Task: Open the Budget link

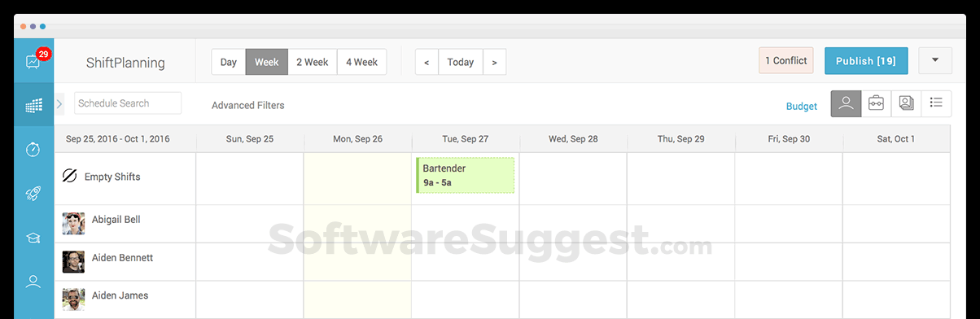Action: (802, 107)
